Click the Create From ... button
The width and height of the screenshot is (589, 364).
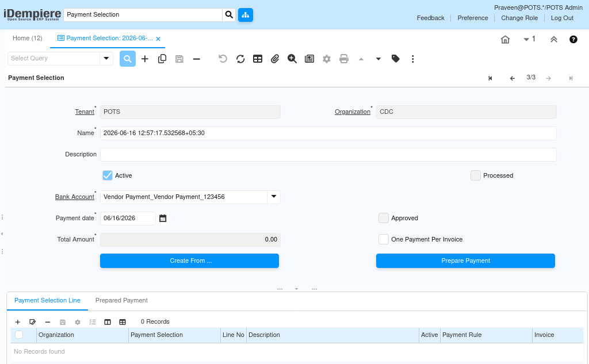click(189, 260)
